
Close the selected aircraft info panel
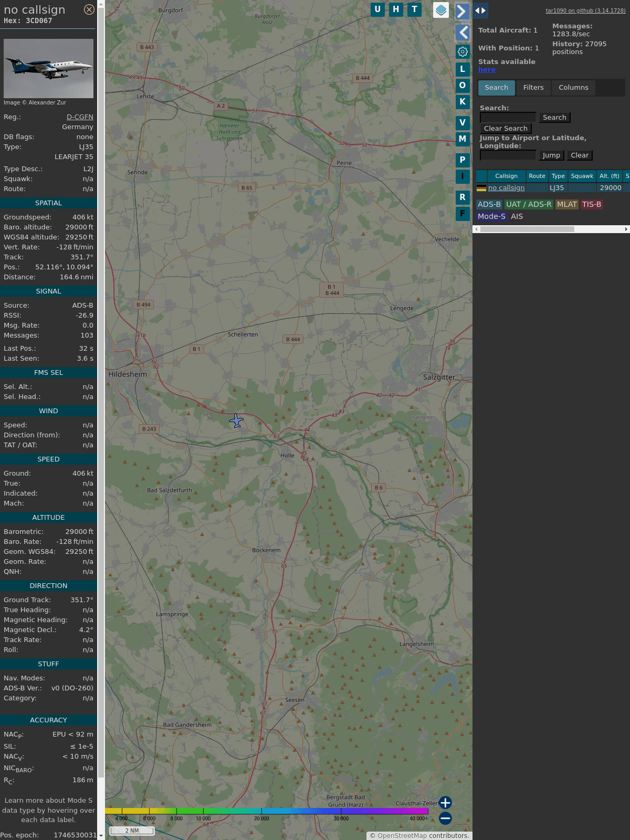[x=89, y=9]
